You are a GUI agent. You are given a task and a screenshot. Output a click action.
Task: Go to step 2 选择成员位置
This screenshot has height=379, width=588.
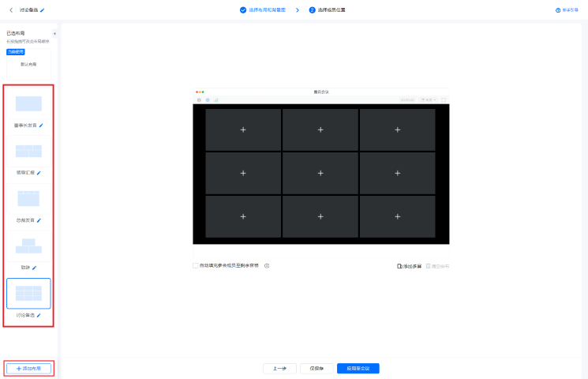(x=327, y=10)
